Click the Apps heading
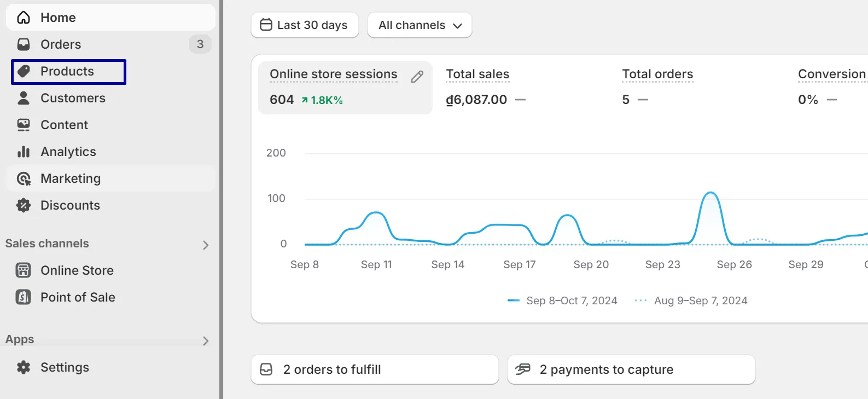868x399 pixels. click(20, 339)
